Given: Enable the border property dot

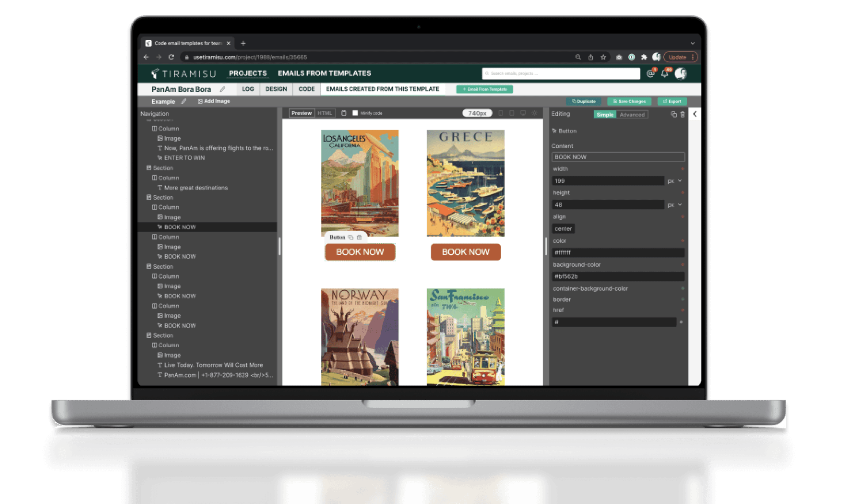Looking at the screenshot, I should [x=682, y=299].
